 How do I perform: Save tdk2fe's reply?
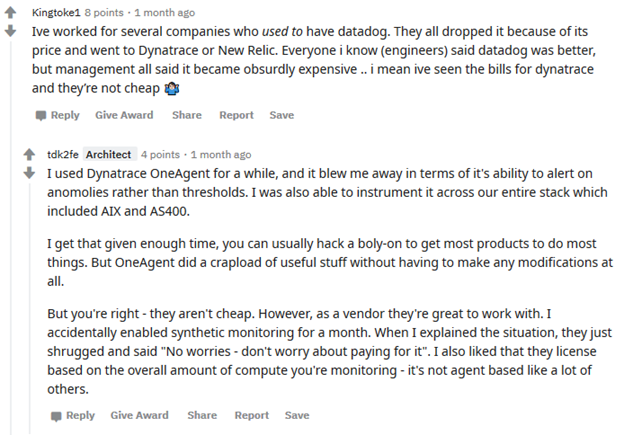click(297, 415)
